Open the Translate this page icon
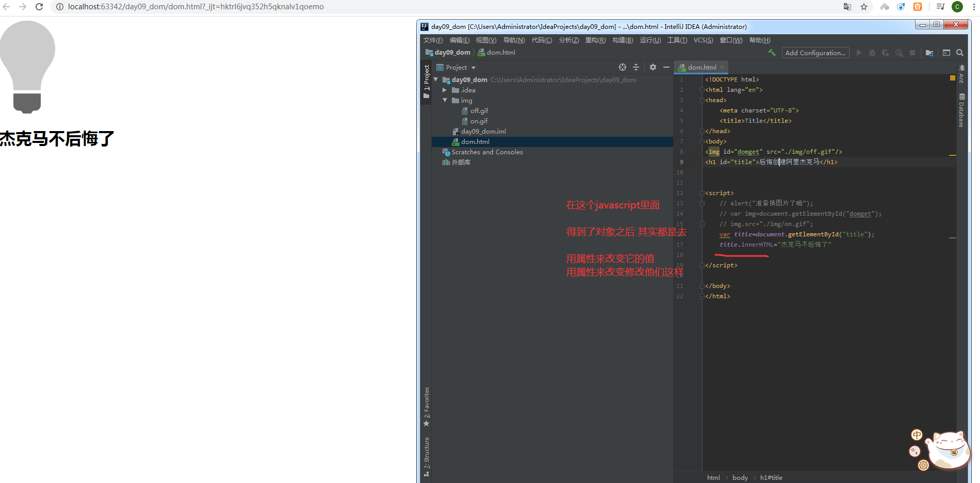 [x=847, y=7]
